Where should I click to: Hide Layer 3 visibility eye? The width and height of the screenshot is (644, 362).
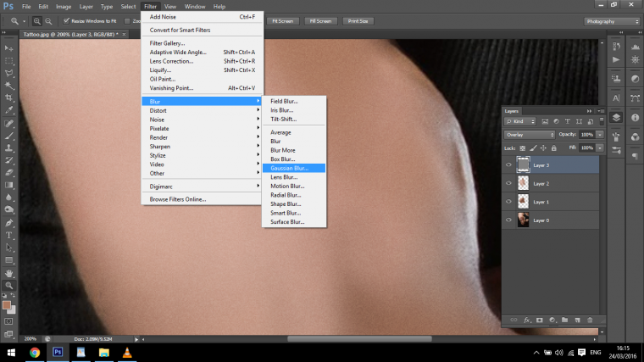[508, 164]
